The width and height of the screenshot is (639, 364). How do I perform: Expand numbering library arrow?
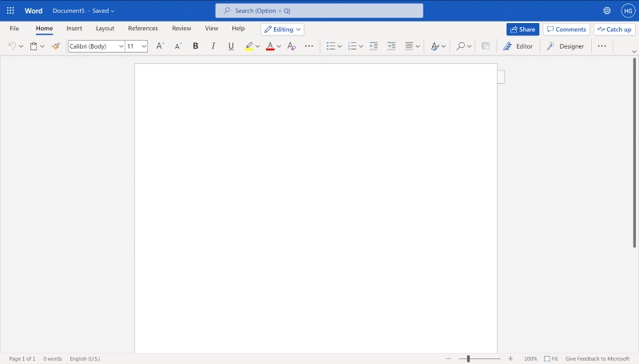pos(361,46)
